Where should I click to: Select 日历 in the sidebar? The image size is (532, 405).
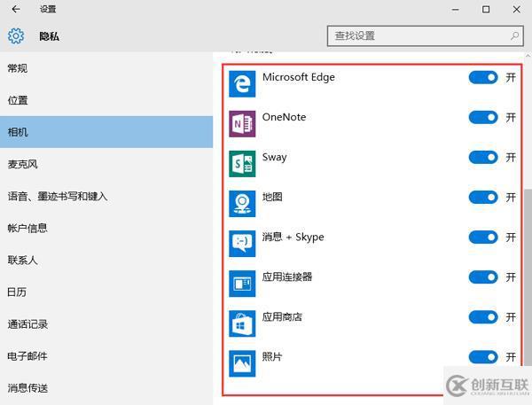coord(106,292)
